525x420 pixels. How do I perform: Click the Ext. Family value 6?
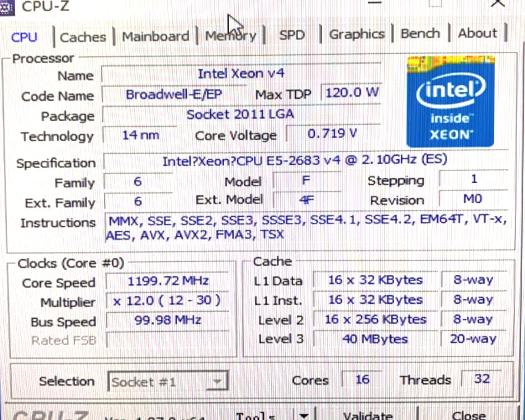(x=138, y=201)
